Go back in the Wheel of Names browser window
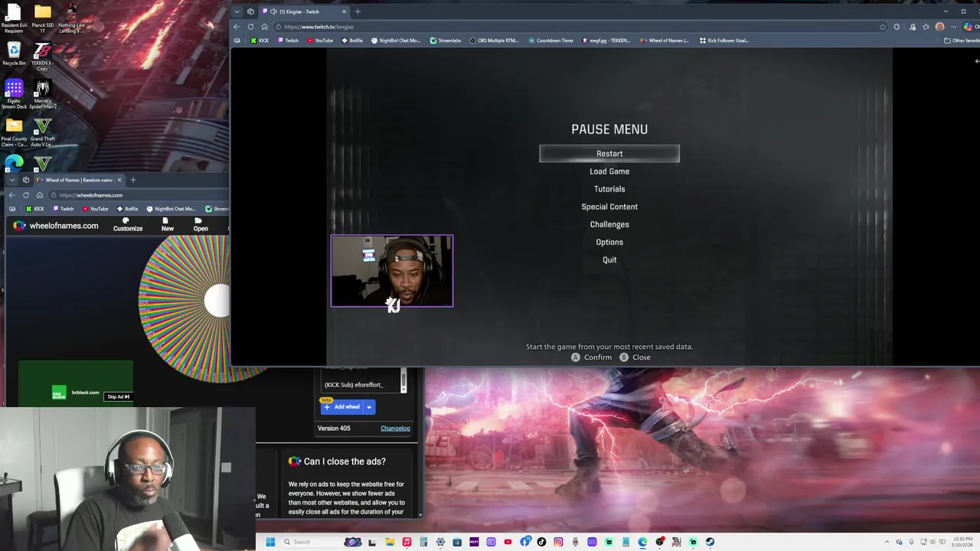Screen dimensions: 980x551 click(x=11, y=195)
